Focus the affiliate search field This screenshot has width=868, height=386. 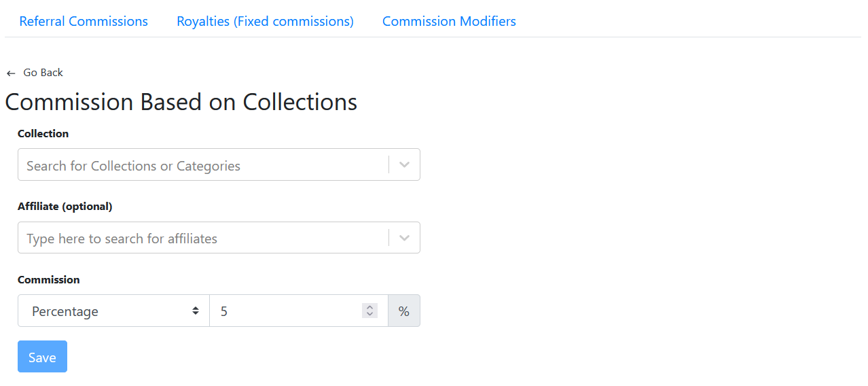pyautogui.click(x=202, y=238)
